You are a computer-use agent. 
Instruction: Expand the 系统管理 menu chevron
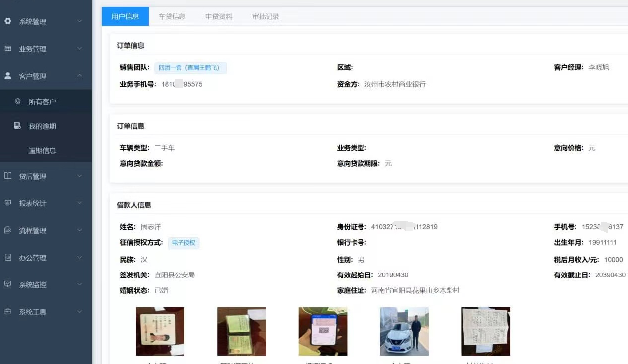tap(80, 21)
